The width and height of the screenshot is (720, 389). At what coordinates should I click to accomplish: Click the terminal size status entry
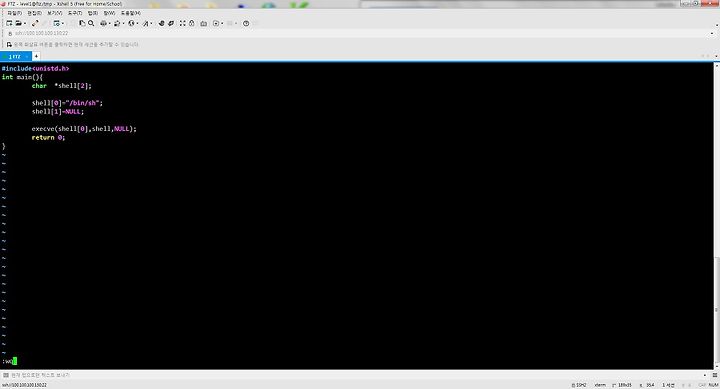622,385
